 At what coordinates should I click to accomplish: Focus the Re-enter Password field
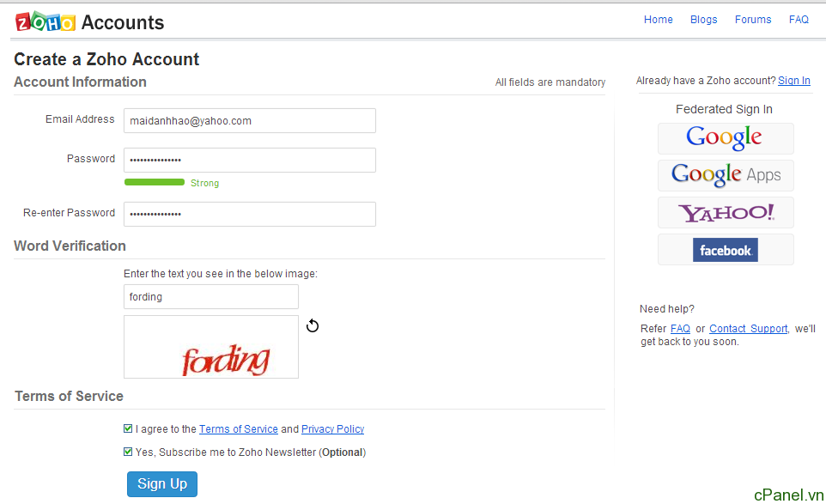(250, 215)
